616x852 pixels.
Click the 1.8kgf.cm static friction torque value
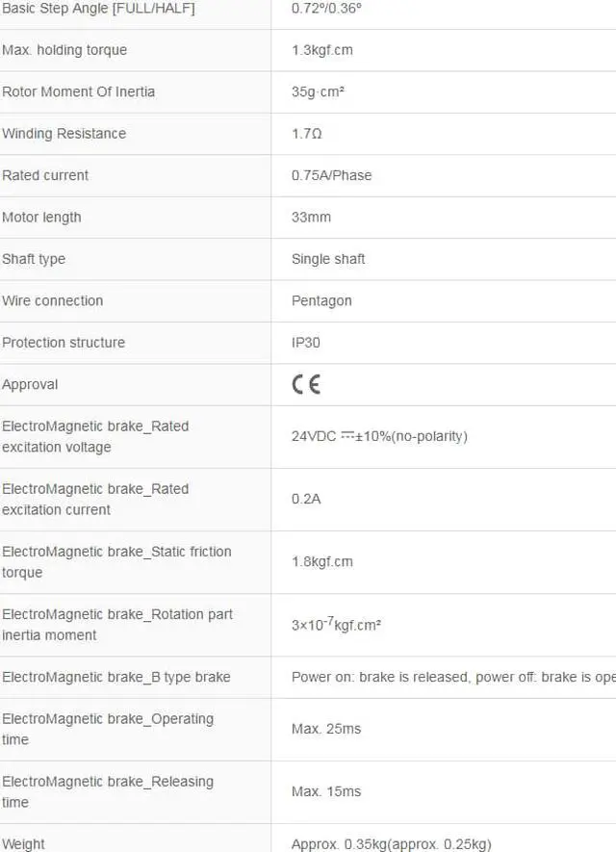click(322, 561)
